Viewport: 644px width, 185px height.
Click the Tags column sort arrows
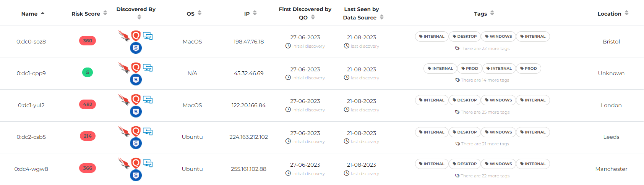[492, 13]
